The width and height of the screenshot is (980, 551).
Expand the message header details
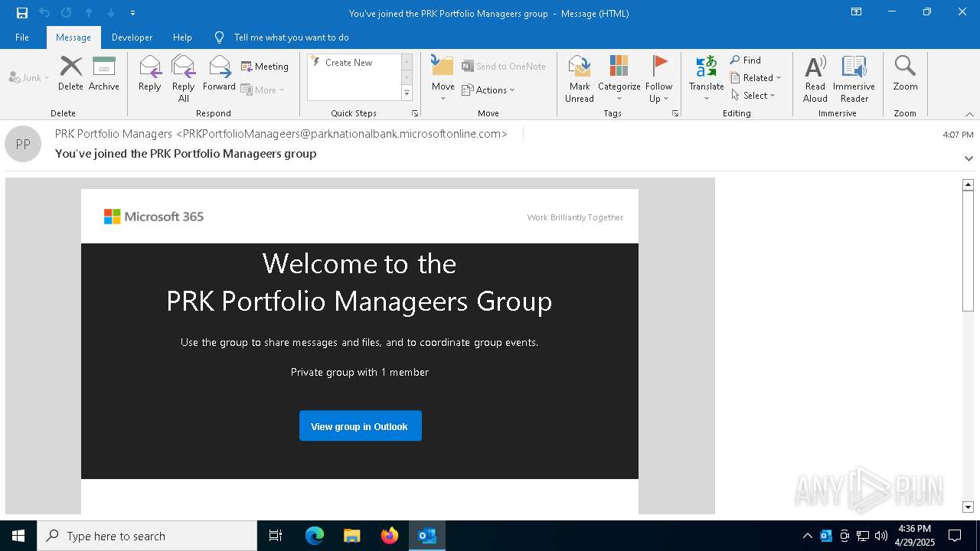969,158
